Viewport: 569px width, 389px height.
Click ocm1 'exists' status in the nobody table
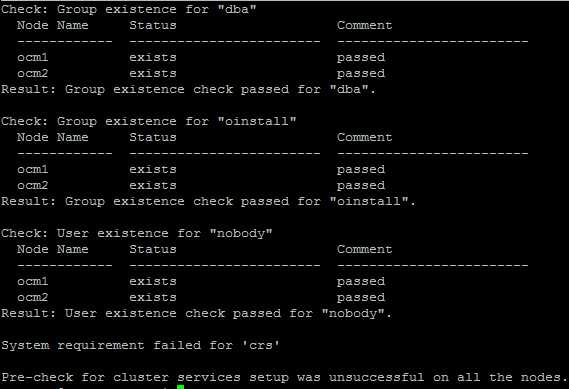(x=153, y=282)
